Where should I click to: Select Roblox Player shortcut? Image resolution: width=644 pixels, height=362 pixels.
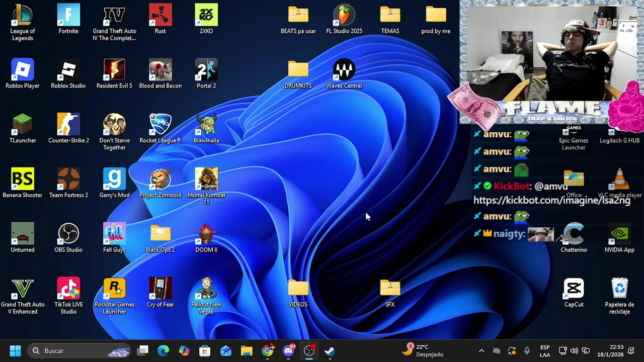pos(23,73)
